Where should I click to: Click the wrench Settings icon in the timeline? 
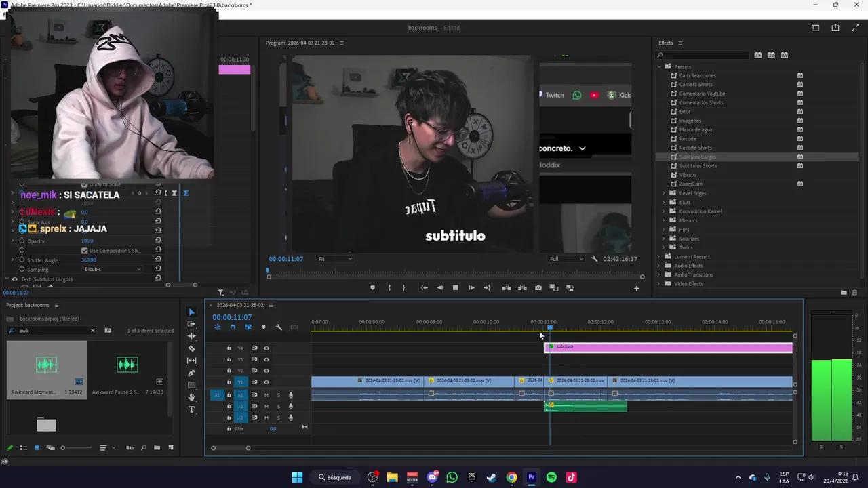pos(279,327)
